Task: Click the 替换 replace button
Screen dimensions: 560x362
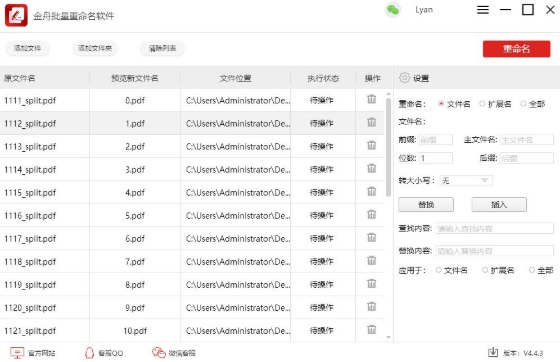Action: click(x=426, y=205)
